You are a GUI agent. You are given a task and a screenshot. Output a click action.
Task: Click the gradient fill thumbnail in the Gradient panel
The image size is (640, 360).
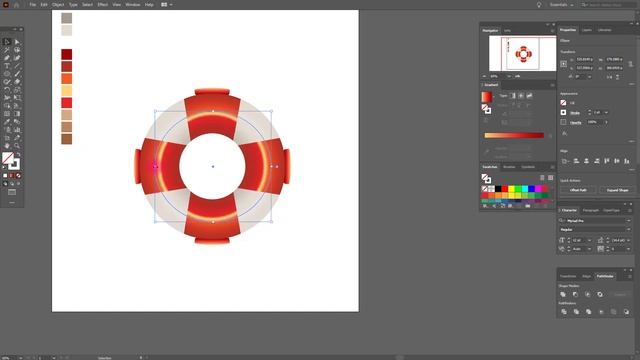487,97
